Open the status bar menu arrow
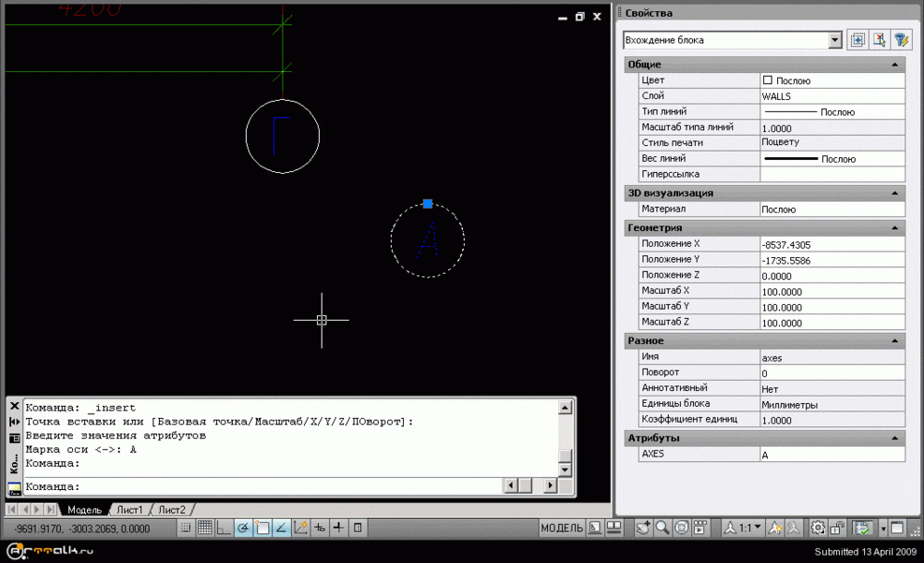This screenshot has width=924, height=563. click(882, 529)
